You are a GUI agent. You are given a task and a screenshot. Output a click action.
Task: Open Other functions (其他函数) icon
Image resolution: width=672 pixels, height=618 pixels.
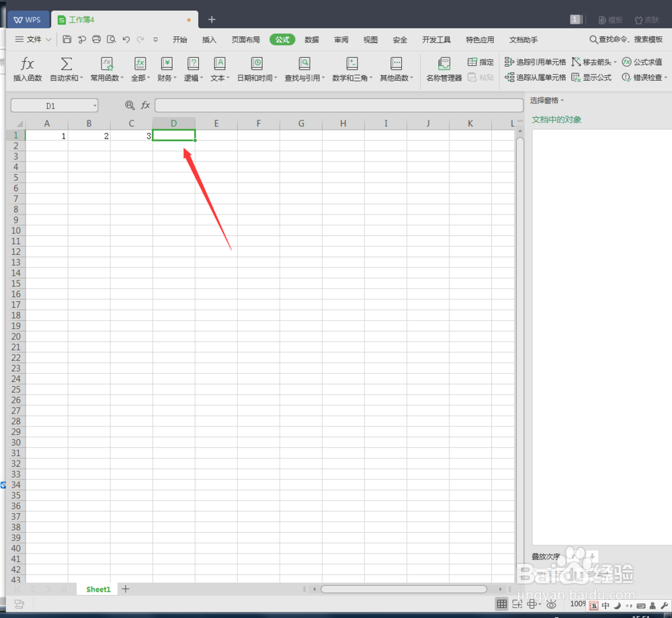pyautogui.click(x=396, y=64)
